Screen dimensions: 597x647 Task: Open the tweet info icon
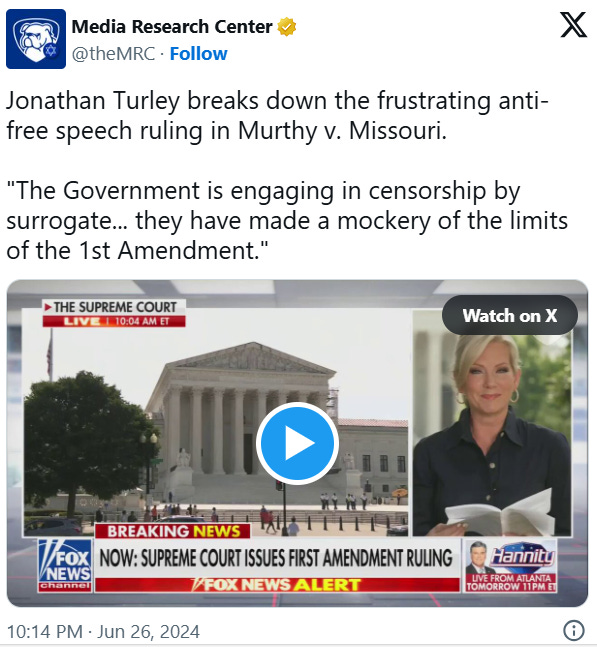(x=573, y=630)
